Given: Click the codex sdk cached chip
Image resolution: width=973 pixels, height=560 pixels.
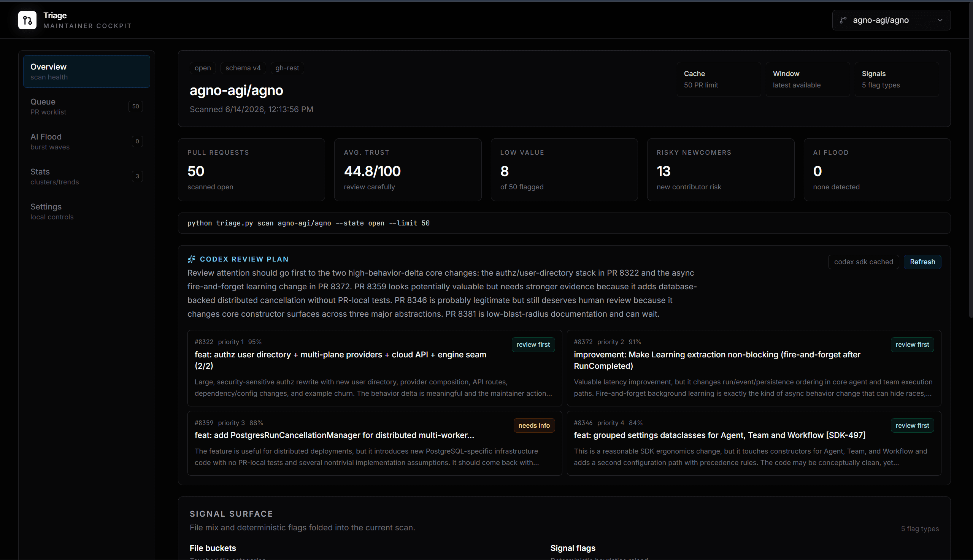Looking at the screenshot, I should (863, 262).
